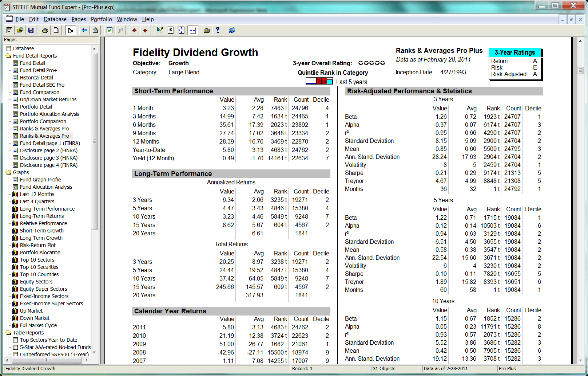This screenshot has width=588, height=376.
Task: Click the 3-Year Ratings cyan header
Action: click(514, 52)
